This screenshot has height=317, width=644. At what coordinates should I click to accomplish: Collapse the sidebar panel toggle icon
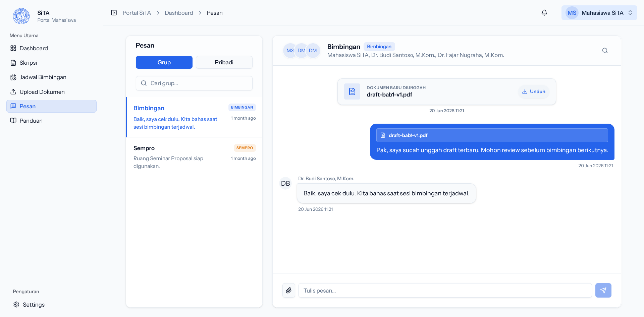(114, 13)
